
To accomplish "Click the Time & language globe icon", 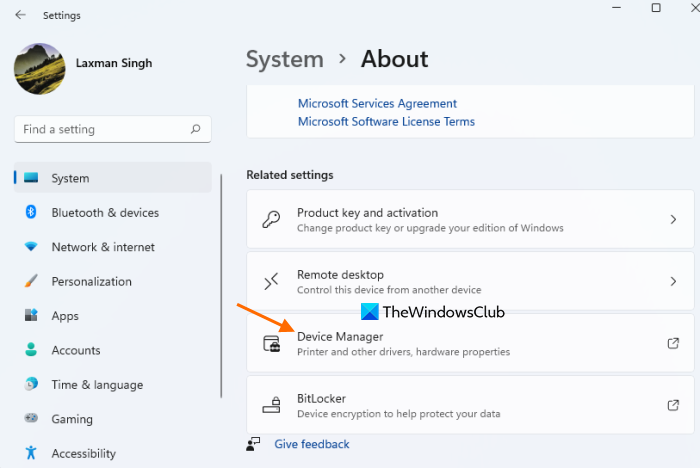I will 31,384.
